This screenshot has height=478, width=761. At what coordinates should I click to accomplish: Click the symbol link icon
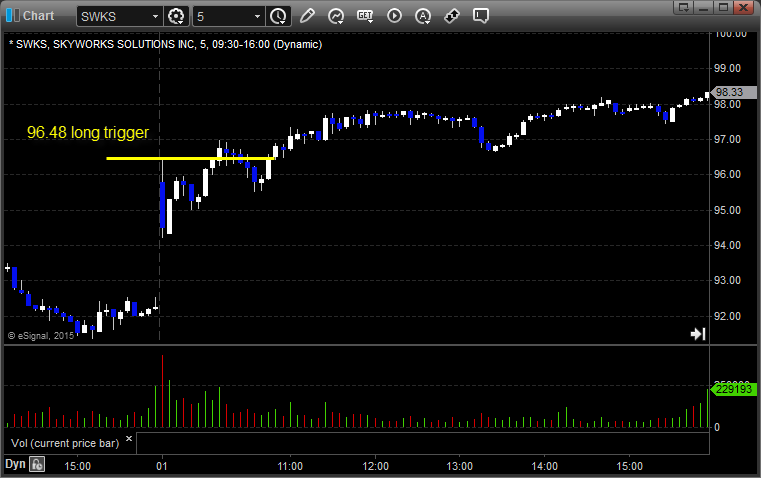coord(452,16)
